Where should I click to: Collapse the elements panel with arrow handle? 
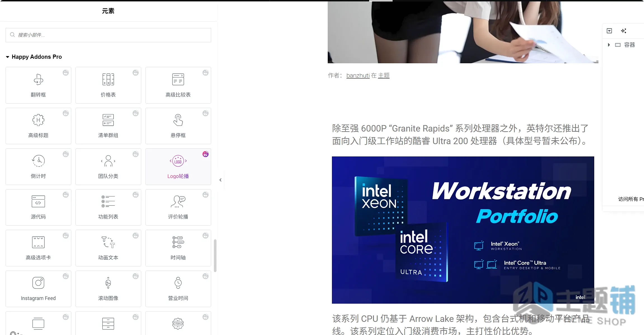pos(220,180)
